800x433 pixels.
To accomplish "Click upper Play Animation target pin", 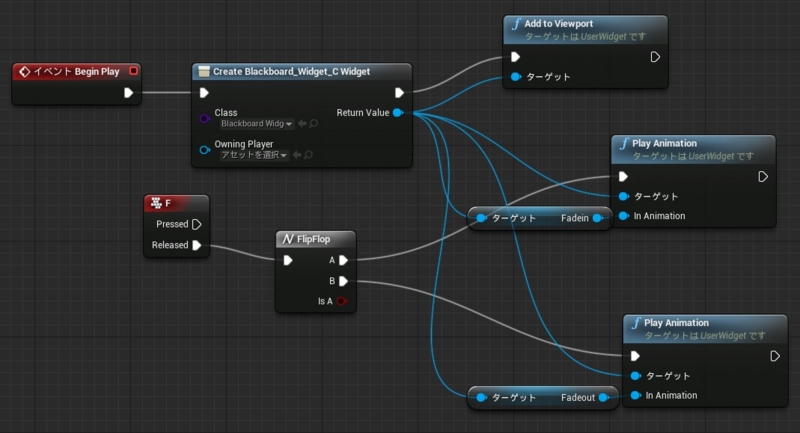I will [x=623, y=196].
